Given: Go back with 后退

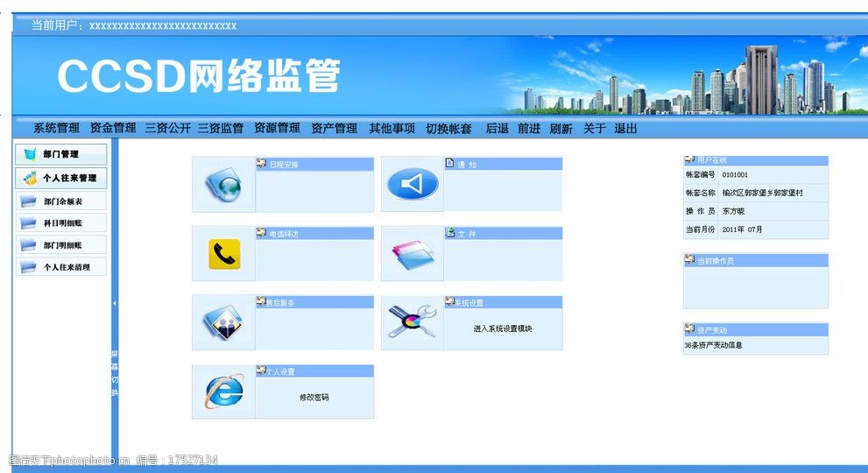Looking at the screenshot, I should pyautogui.click(x=498, y=129).
